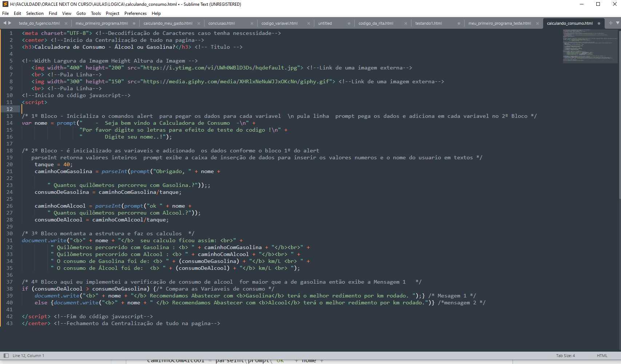The image size is (621, 364).
Task: Open the Goto menu
Action: pyautogui.click(x=81, y=13)
